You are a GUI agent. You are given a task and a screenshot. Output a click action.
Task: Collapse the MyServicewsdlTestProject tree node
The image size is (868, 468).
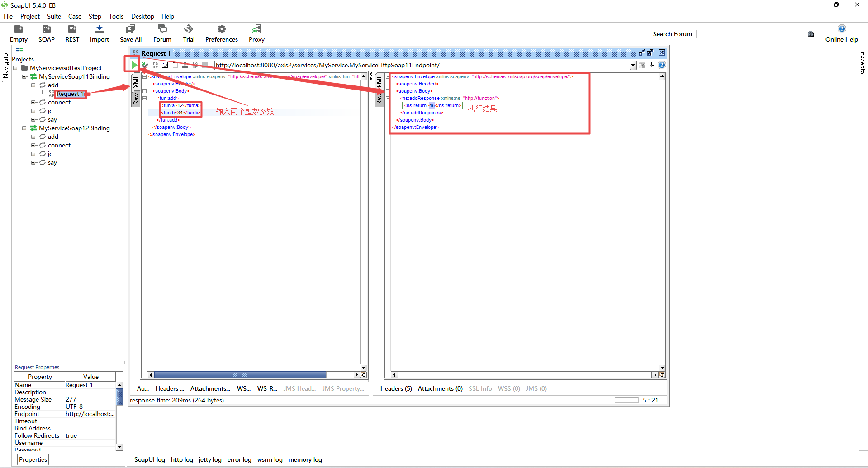click(x=15, y=68)
